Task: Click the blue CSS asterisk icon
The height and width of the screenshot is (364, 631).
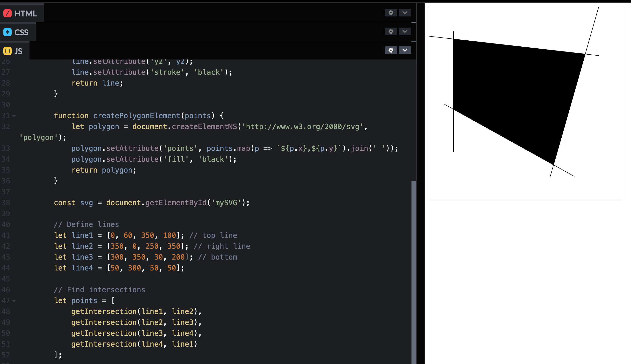Action: click(x=7, y=32)
